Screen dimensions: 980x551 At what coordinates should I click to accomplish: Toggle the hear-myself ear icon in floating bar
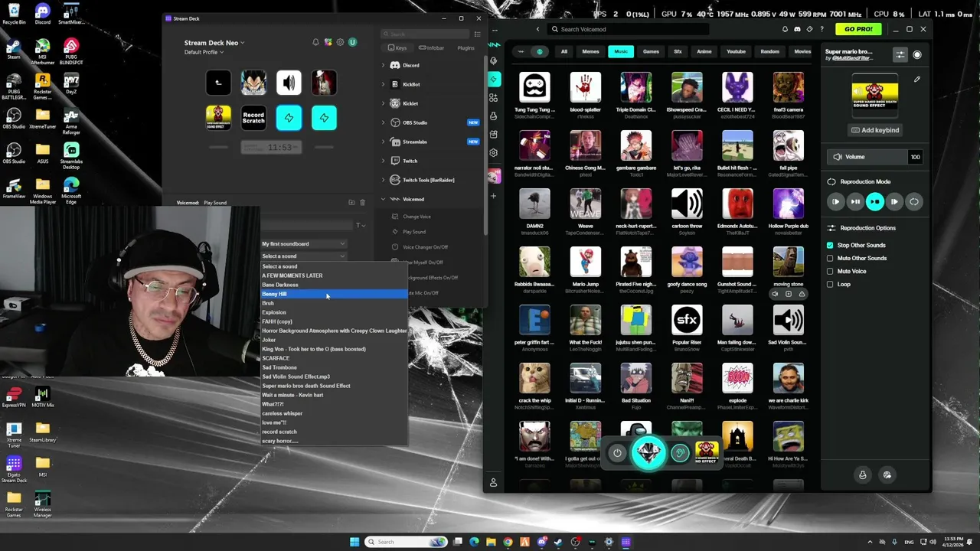[680, 453]
